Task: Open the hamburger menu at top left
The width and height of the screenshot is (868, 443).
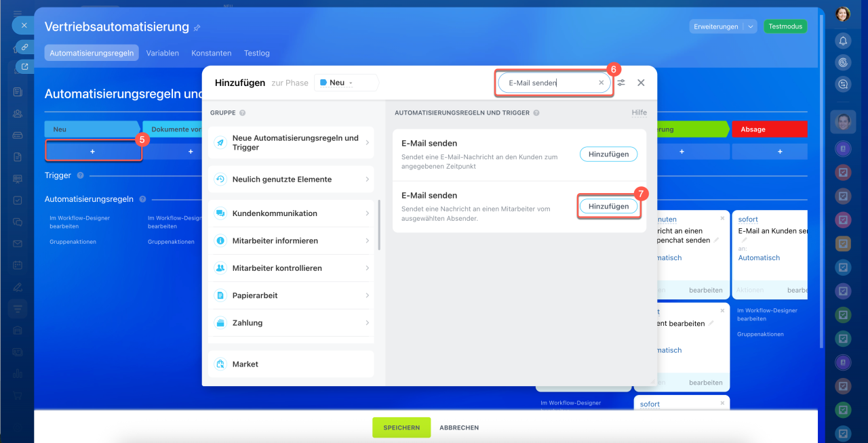Action: [18, 12]
